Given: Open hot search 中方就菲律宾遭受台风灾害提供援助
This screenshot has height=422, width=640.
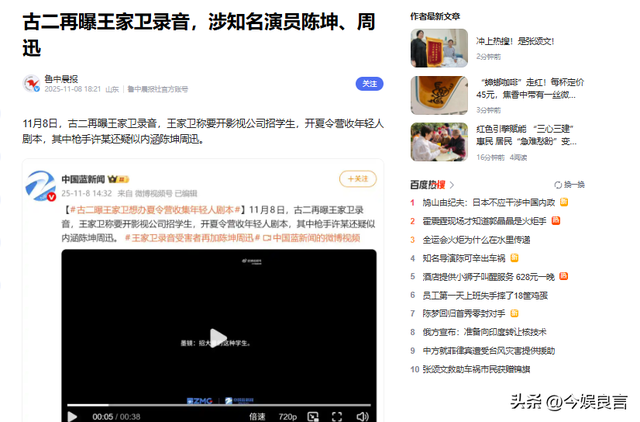Looking at the screenshot, I should 489,351.
